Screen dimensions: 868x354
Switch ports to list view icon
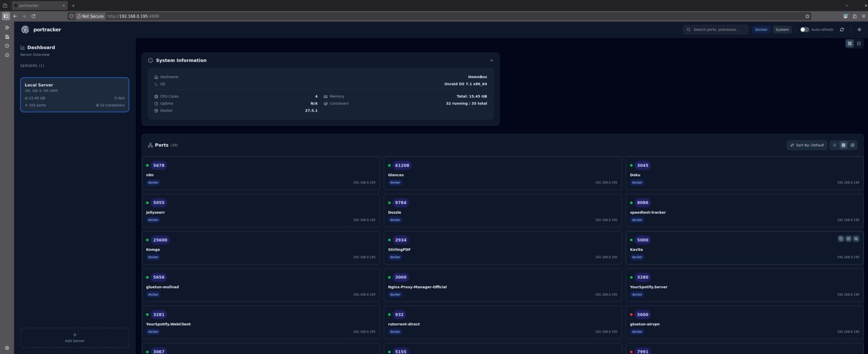coord(835,145)
